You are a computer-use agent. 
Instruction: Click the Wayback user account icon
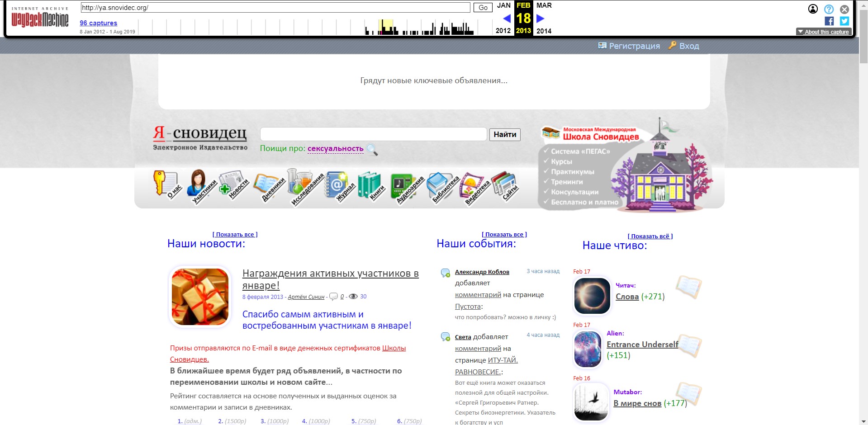pyautogui.click(x=813, y=9)
